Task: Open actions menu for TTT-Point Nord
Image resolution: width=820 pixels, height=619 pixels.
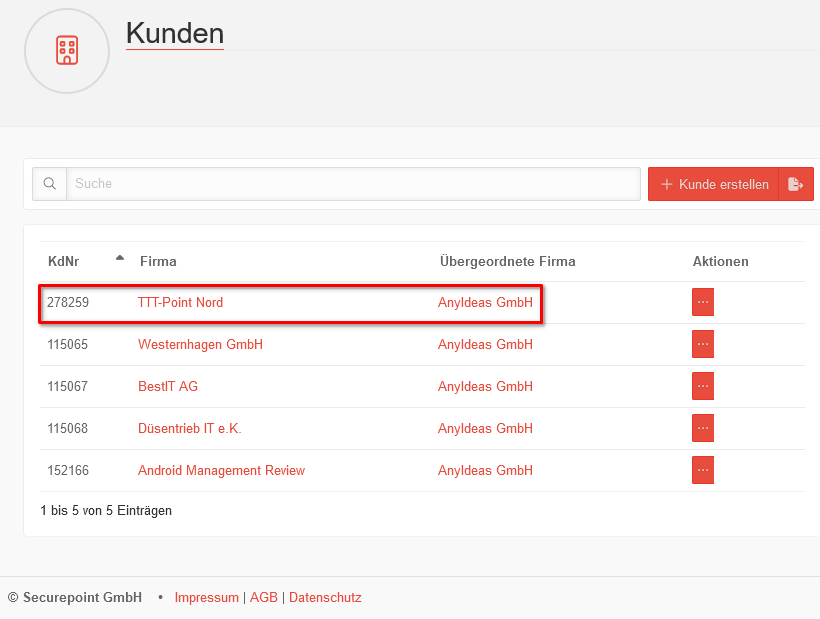Action: point(703,302)
